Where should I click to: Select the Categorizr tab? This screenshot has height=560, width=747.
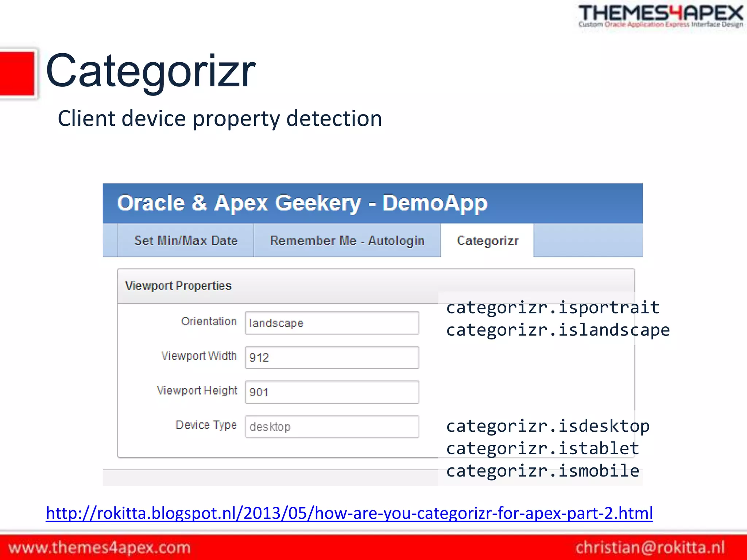pyautogui.click(x=487, y=240)
